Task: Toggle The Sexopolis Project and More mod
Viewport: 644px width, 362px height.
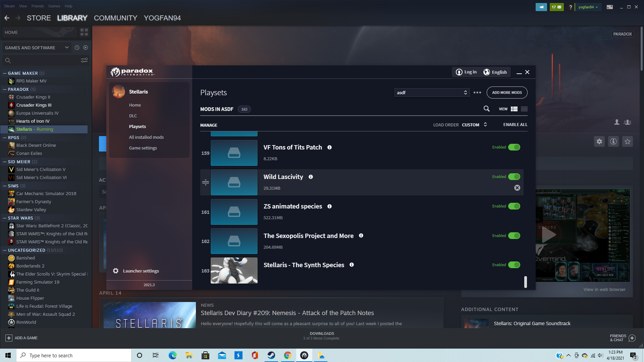Action: pos(514,236)
